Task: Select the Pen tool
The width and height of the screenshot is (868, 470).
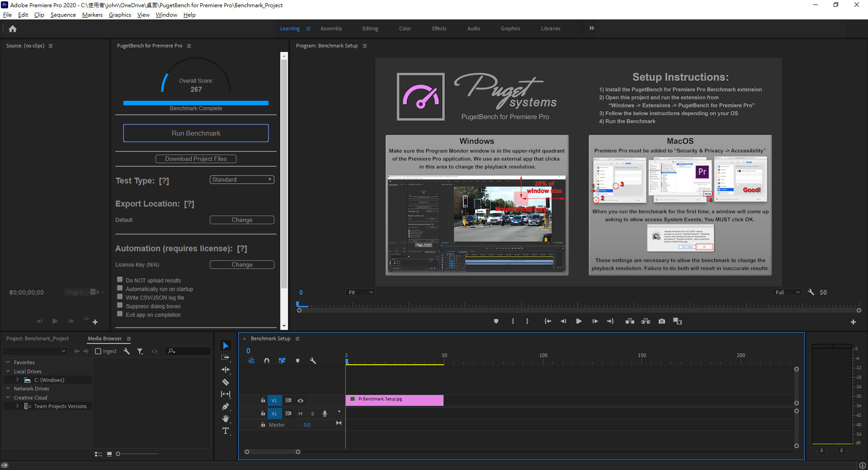Action: coord(226,406)
